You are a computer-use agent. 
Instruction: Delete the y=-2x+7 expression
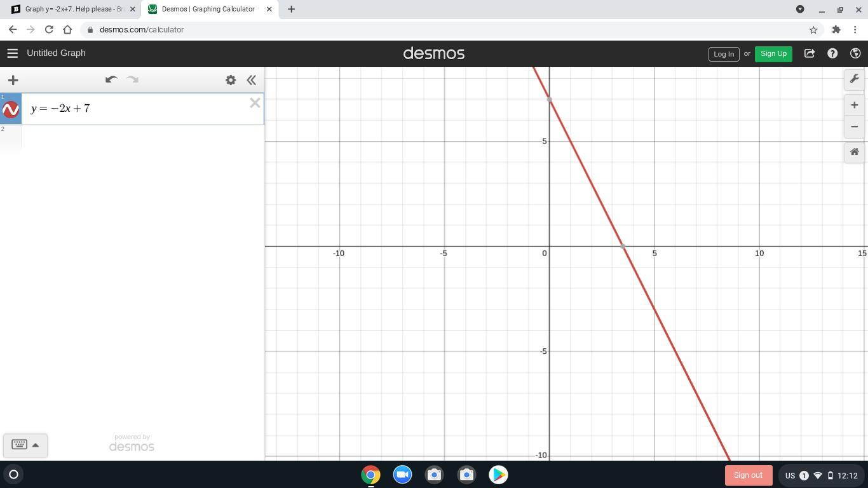tap(255, 103)
